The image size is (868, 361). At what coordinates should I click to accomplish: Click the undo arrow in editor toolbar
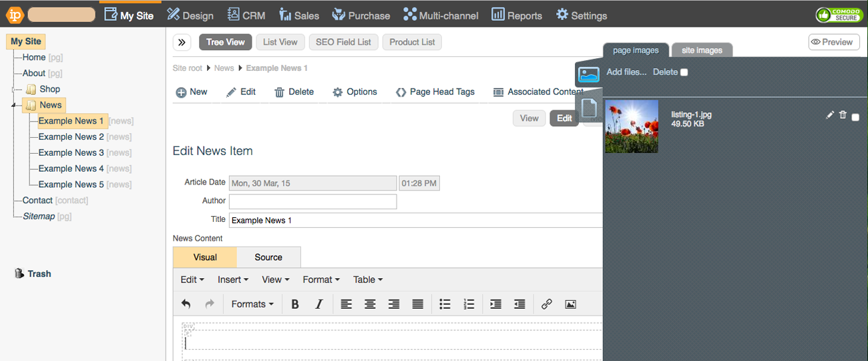coord(186,304)
